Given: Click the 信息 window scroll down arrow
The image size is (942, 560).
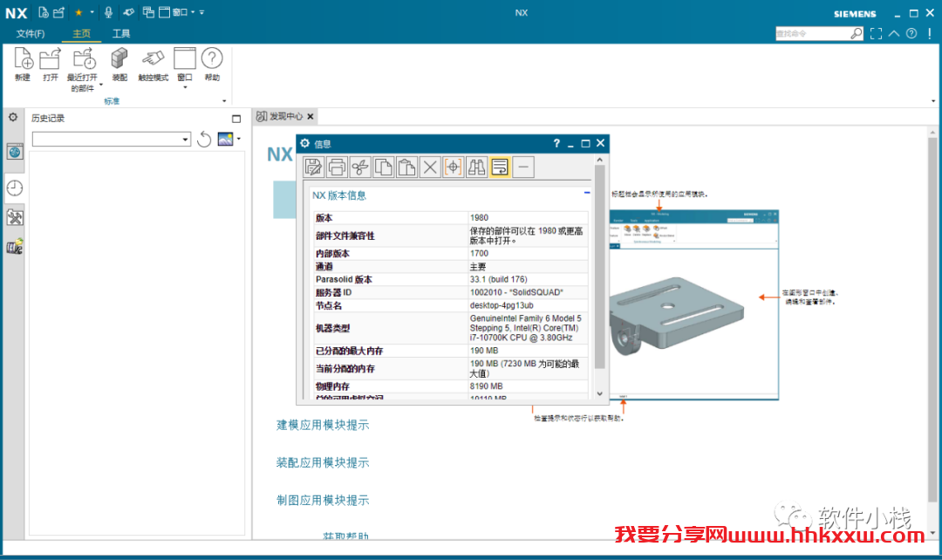Looking at the screenshot, I should pyautogui.click(x=599, y=393).
